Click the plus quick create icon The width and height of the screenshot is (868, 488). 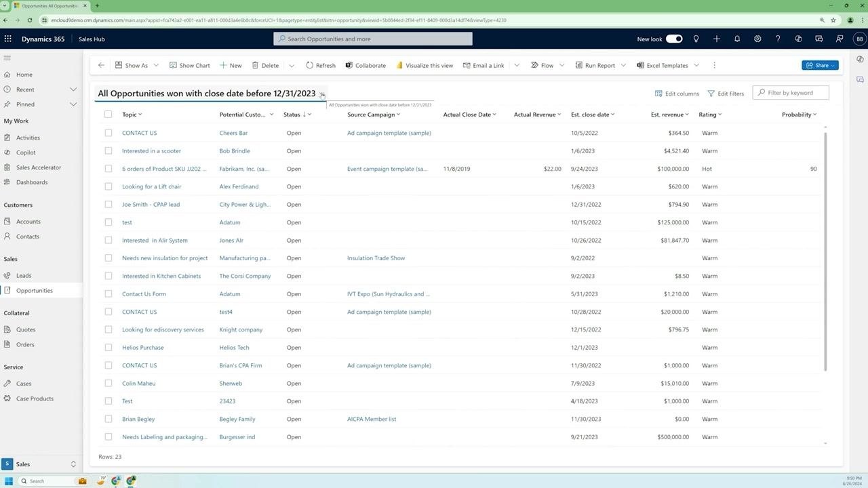pyautogui.click(x=716, y=39)
